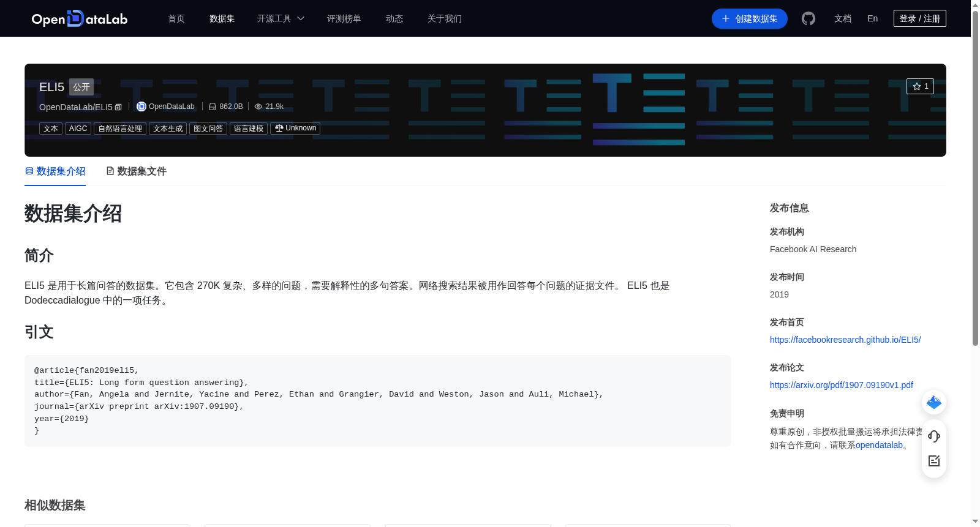Click the opendatalab contact link
980x527 pixels.
coord(879,445)
